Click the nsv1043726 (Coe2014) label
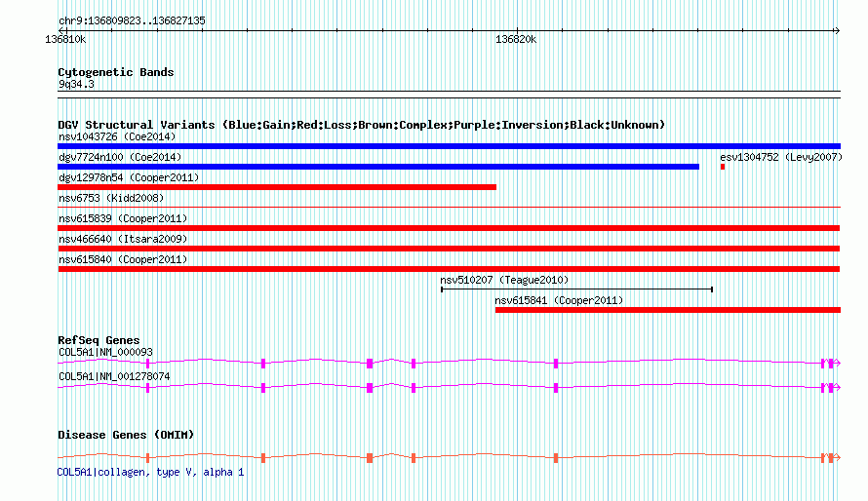Image resolution: width=868 pixels, height=501 pixels. coord(117,136)
